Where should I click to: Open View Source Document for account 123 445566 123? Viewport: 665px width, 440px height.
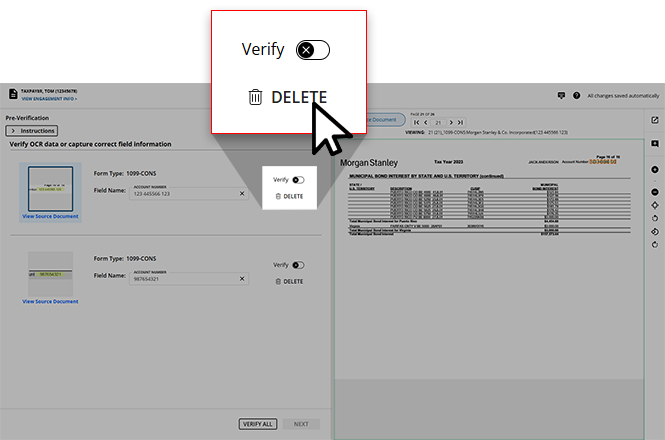50,216
